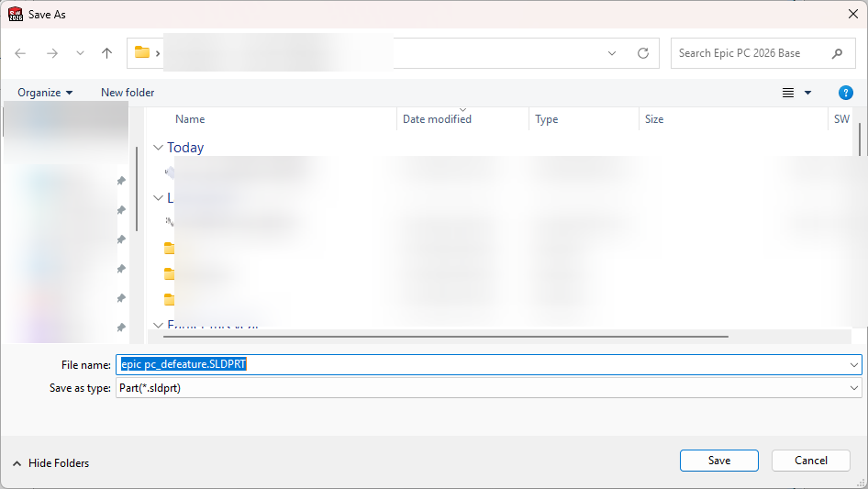The height and width of the screenshot is (489, 868).
Task: Click the search magnifier icon
Action: coord(837,53)
